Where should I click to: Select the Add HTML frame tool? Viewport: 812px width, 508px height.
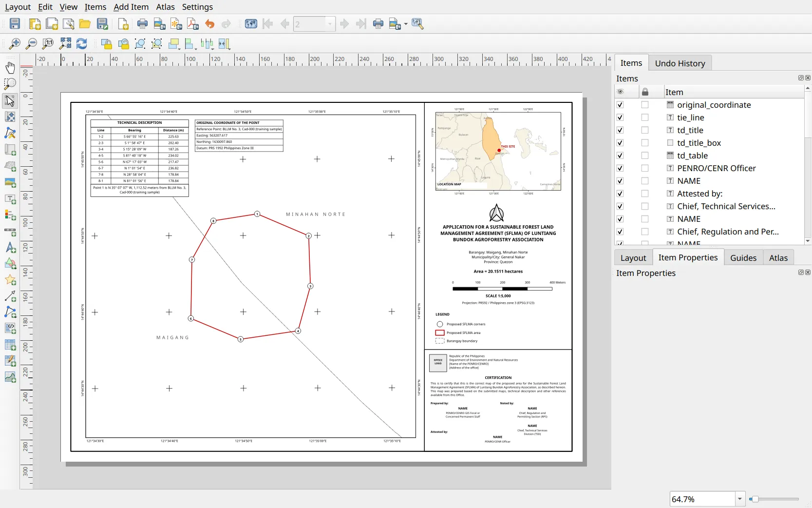pos(10,329)
